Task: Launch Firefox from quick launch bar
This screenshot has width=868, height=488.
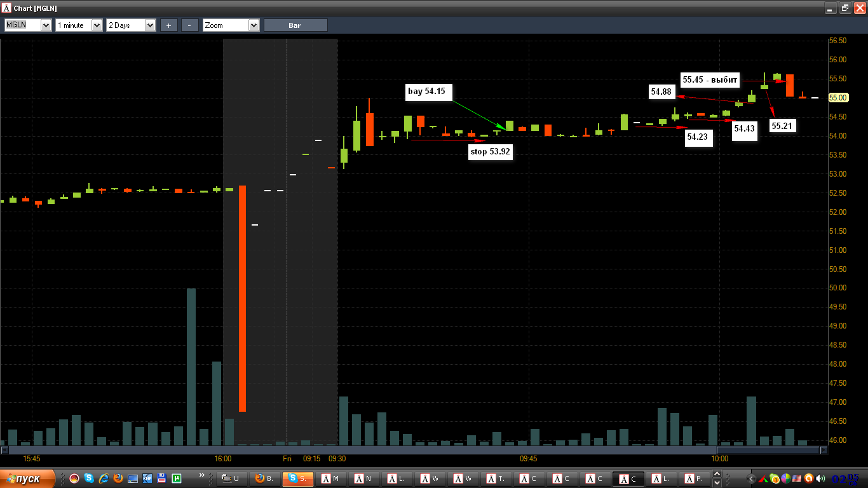Action: point(118,478)
